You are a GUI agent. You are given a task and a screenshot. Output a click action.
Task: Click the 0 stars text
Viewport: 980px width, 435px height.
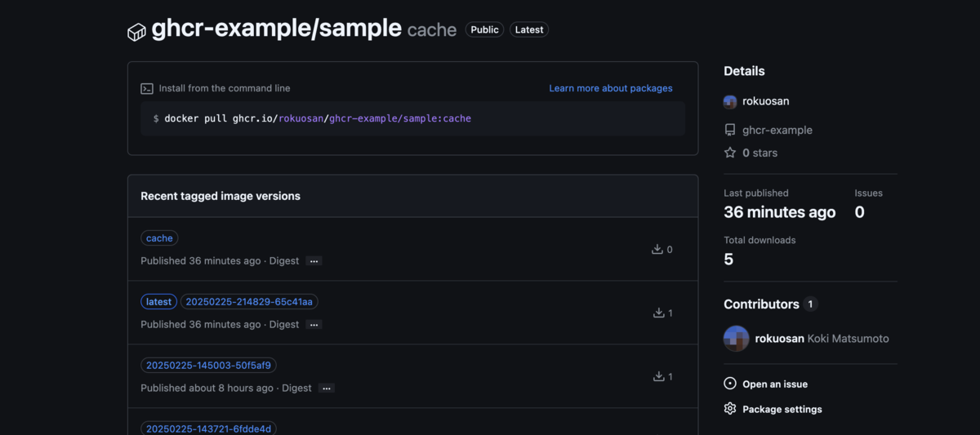tap(759, 153)
